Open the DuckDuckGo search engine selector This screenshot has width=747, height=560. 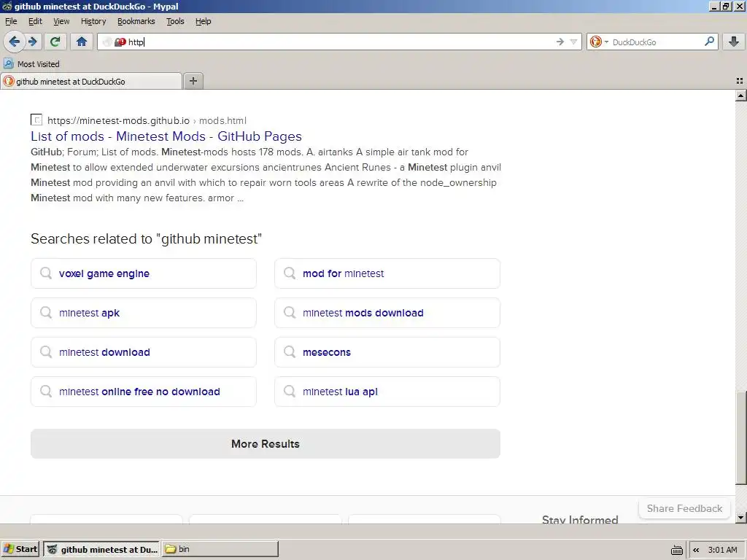599,42
